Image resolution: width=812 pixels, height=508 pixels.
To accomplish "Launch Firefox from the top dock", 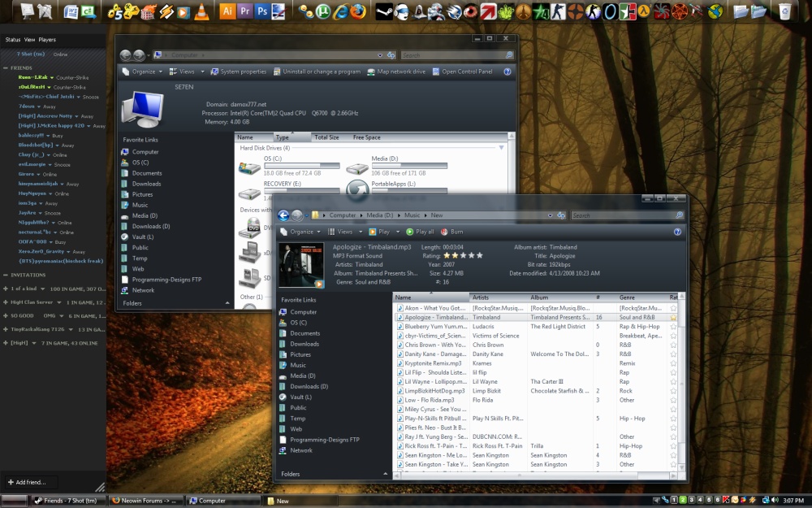I will tap(357, 11).
